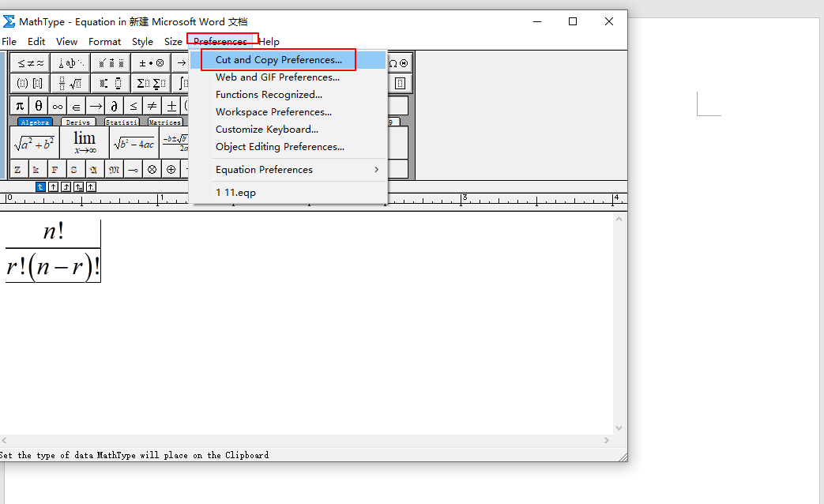The height and width of the screenshot is (504, 824).
Task: Insert the infinity symbol
Action: click(x=57, y=105)
